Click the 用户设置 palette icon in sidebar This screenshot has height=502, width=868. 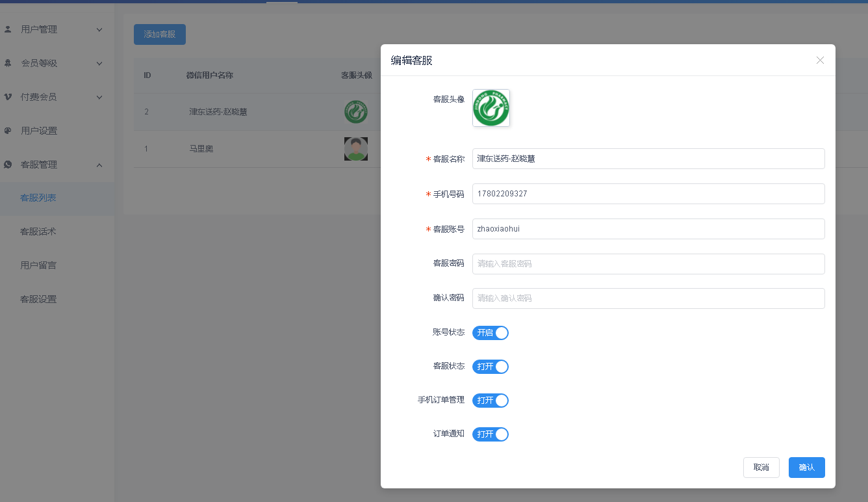[8, 131]
